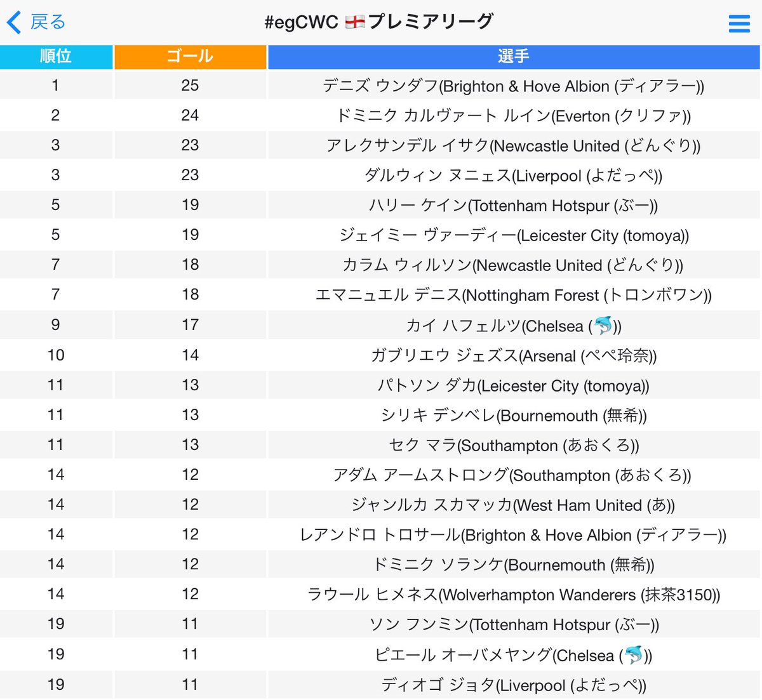
Task: Select row エマニュエル デニス Nottingham Forest
Action: [381, 294]
